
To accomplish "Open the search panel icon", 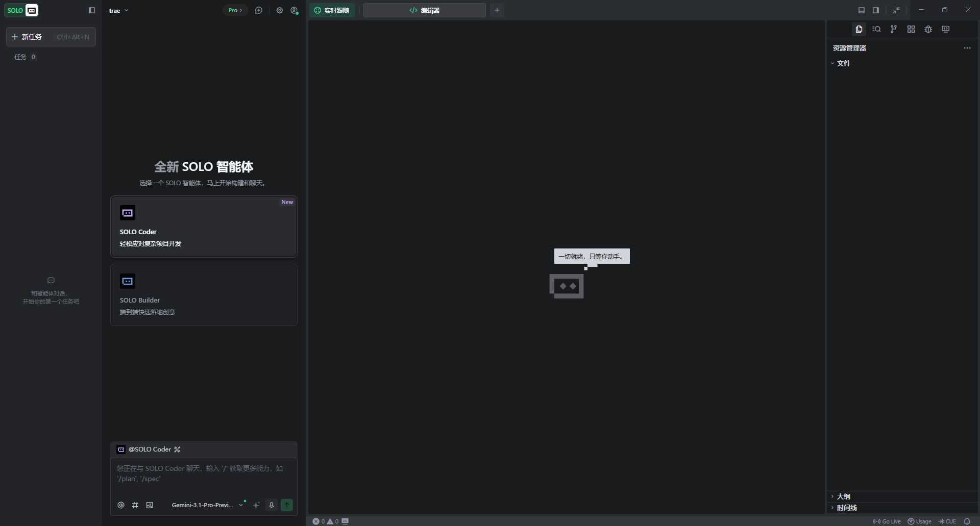I will (x=876, y=29).
